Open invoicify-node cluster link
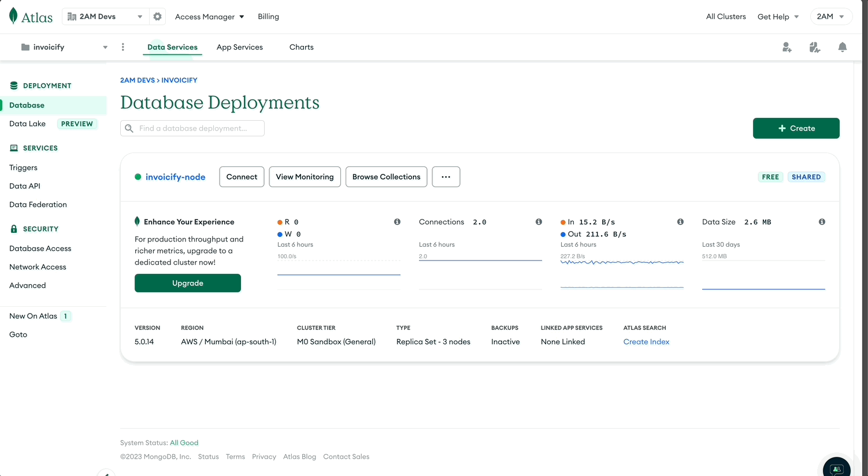 [175, 177]
